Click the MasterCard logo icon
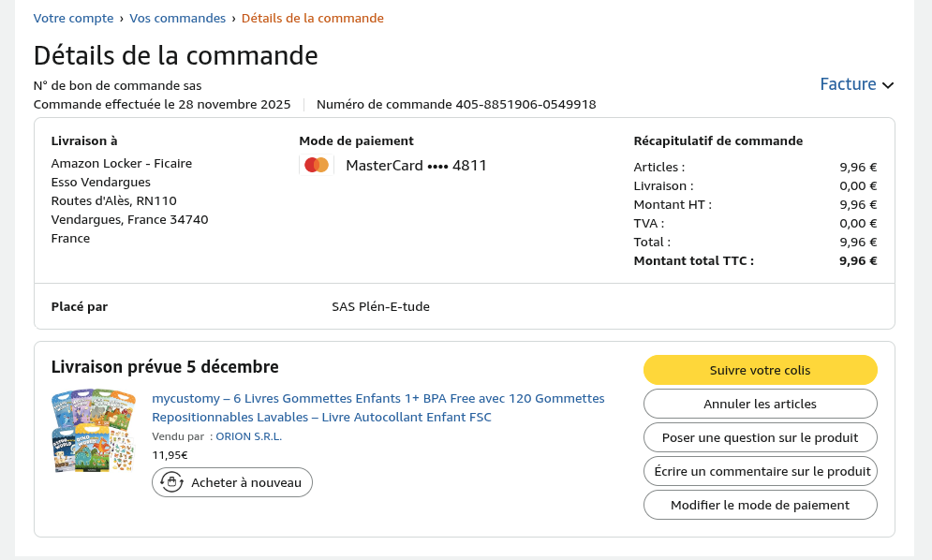 click(x=317, y=166)
